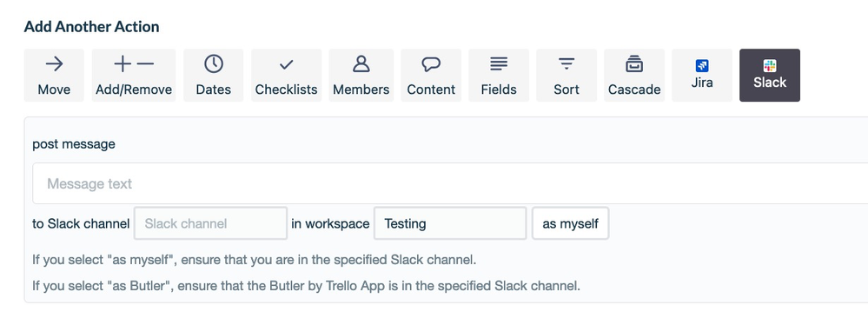
Task: Toggle the "as myself" sender option
Action: pos(570,223)
